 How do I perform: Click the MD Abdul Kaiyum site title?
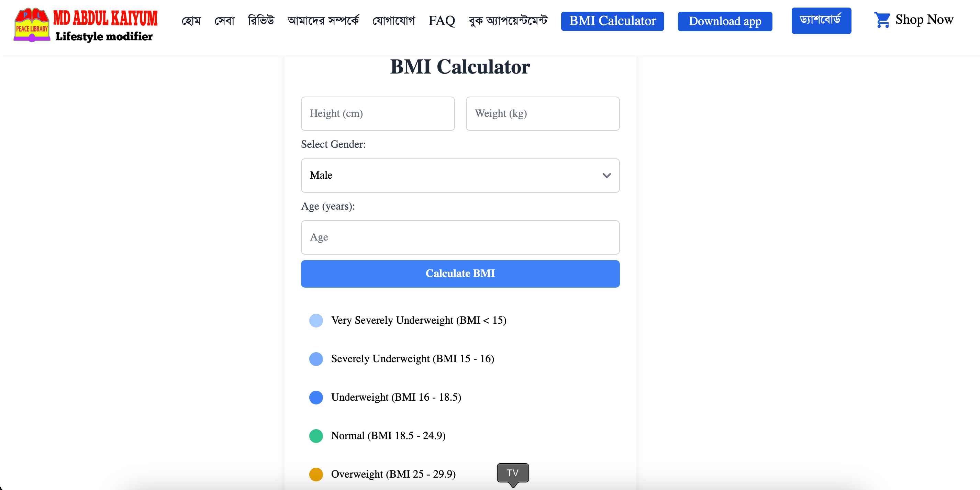point(105,18)
